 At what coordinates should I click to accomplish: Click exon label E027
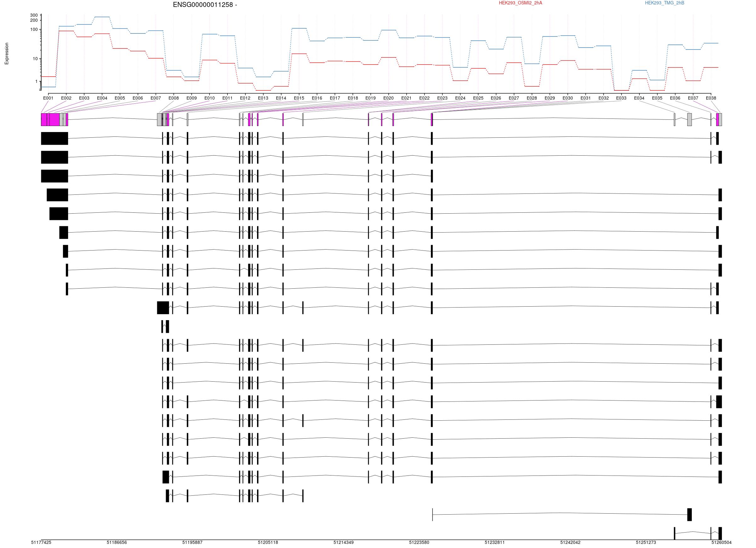(514, 98)
